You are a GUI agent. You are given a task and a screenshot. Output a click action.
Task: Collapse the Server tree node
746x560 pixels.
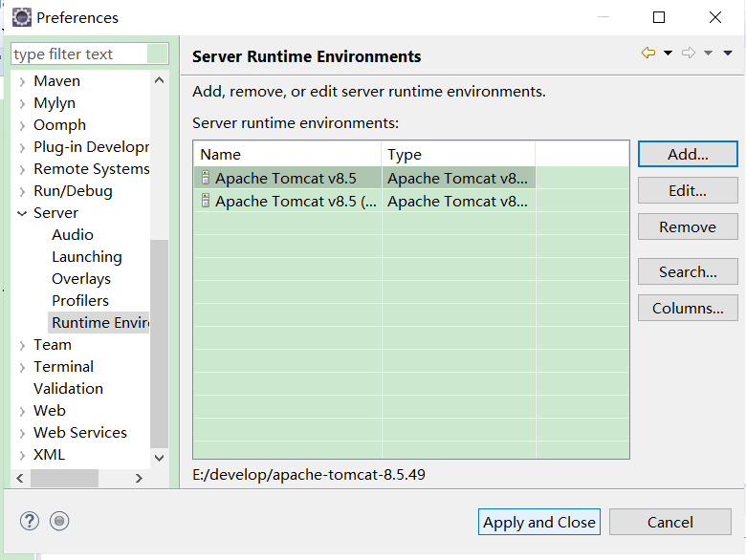tap(22, 213)
